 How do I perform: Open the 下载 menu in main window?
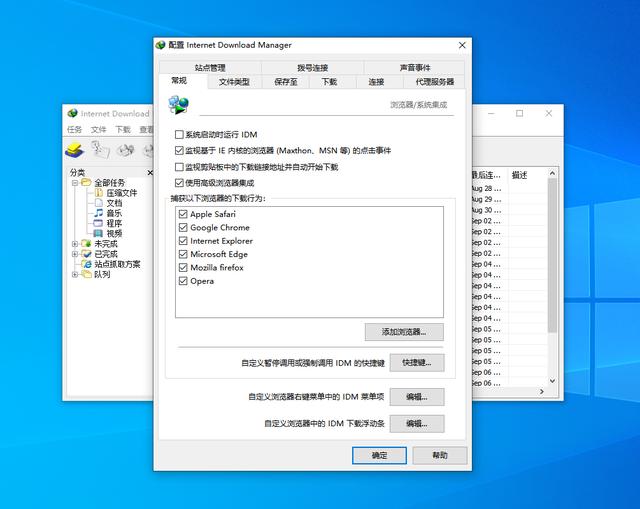(x=123, y=129)
